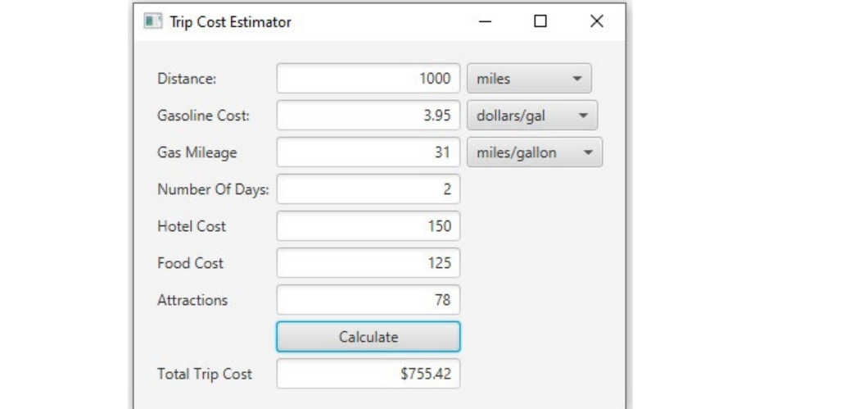Select the Distance input field showing 1000
Screen dimensions: 868x409
pyautogui.click(x=368, y=79)
